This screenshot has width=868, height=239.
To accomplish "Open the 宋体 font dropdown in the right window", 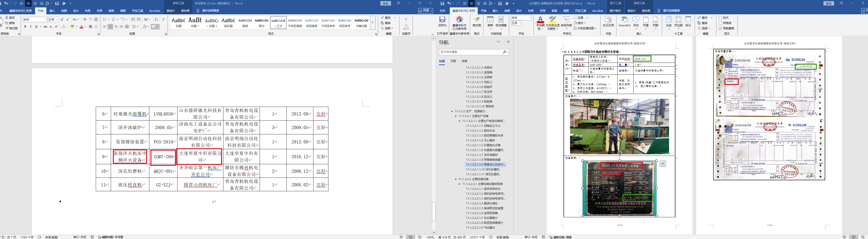I will tap(530, 18).
